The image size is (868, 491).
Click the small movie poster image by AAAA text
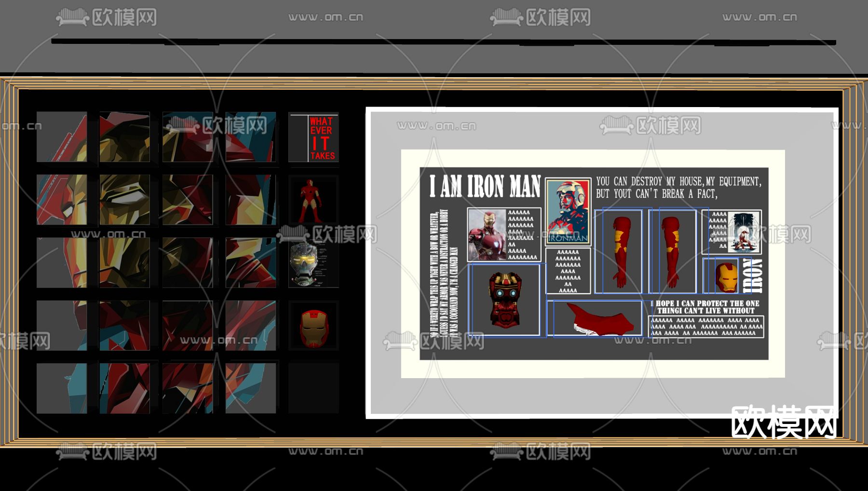click(x=744, y=232)
